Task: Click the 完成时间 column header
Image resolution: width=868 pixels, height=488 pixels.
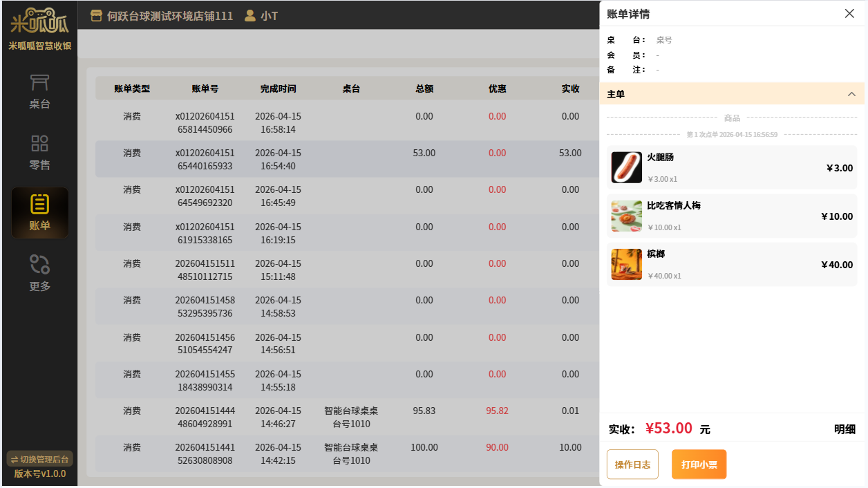Action: click(278, 89)
